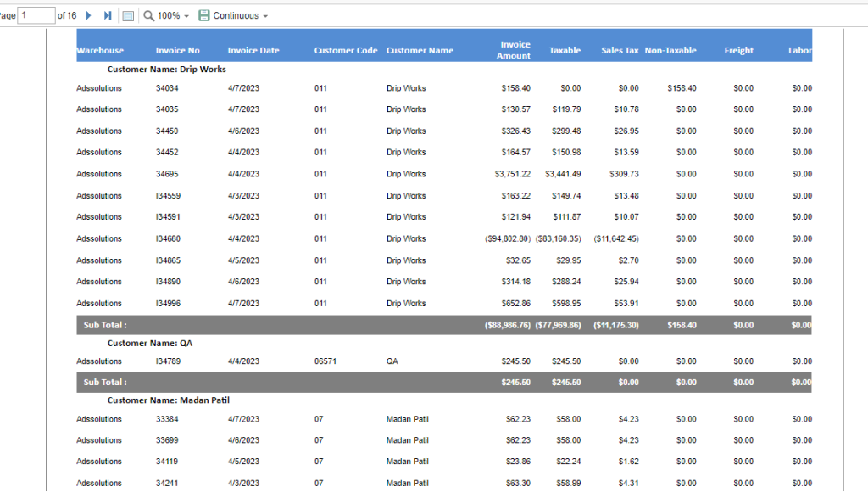The image size is (868, 498).
Task: Open the Continuous page mode dropdown
Action: click(241, 15)
